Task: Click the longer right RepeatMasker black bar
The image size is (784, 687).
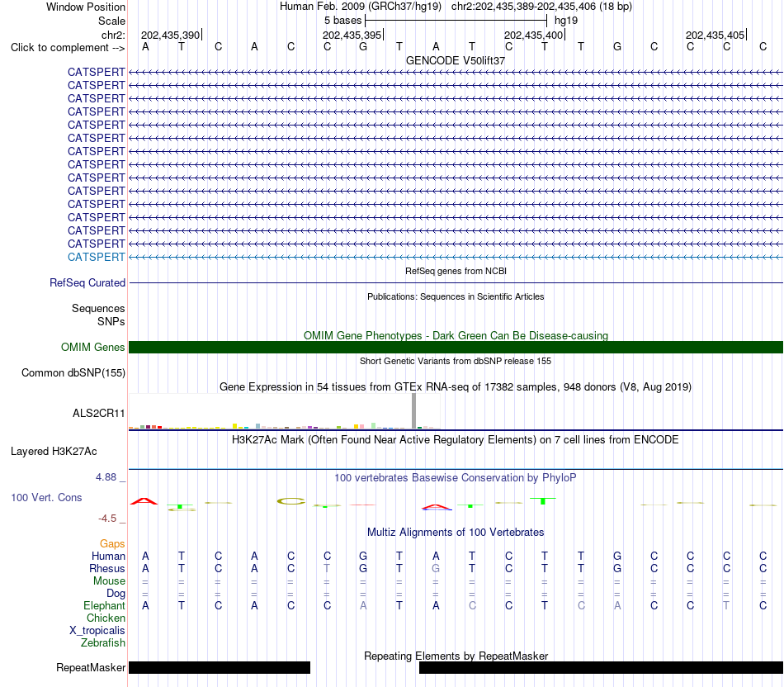Action: pos(601,667)
